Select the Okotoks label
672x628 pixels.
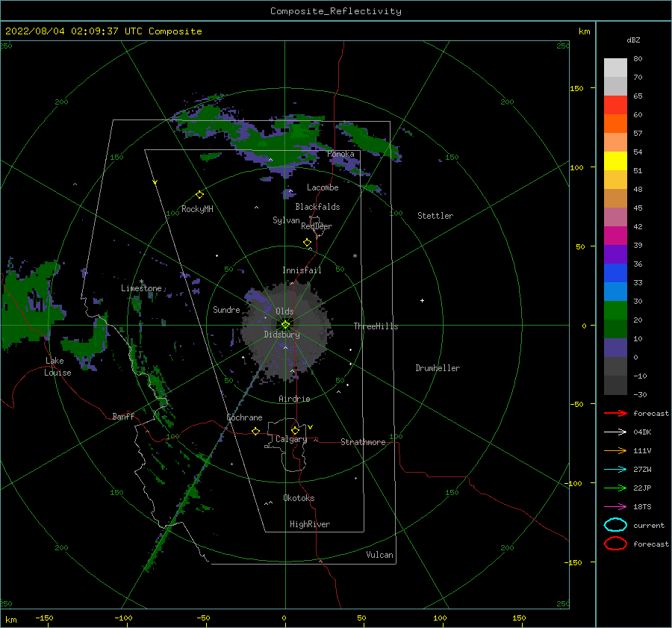pyautogui.click(x=299, y=498)
